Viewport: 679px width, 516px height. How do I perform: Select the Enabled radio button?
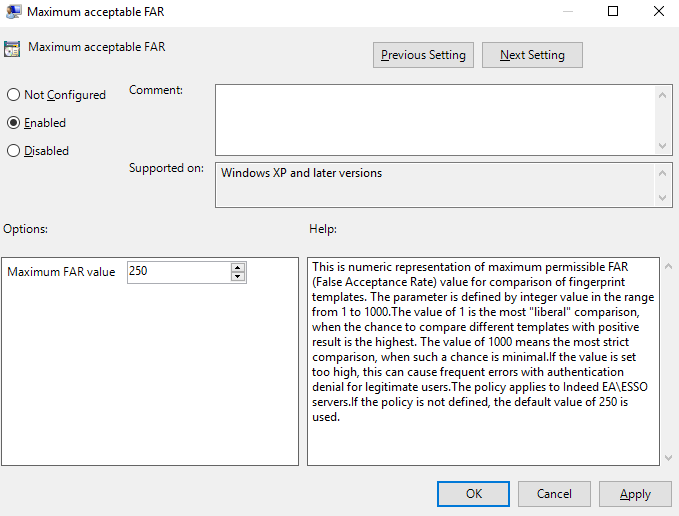14,123
